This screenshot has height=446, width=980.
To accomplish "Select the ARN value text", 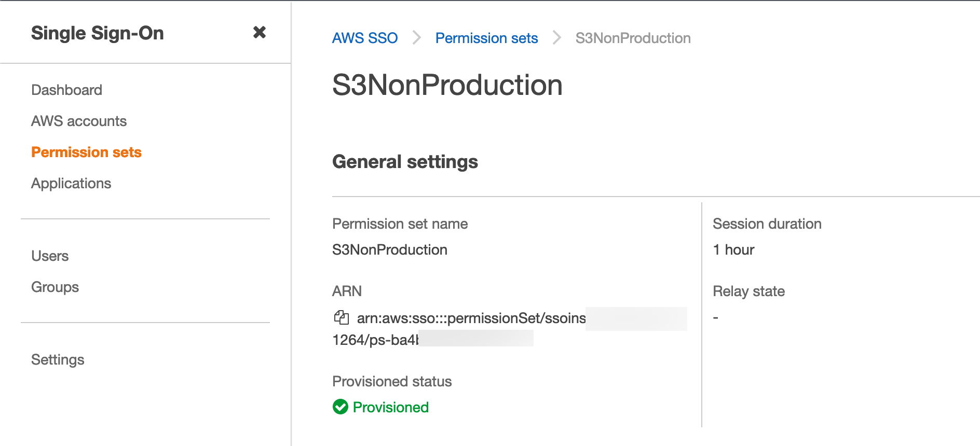I will 471,318.
